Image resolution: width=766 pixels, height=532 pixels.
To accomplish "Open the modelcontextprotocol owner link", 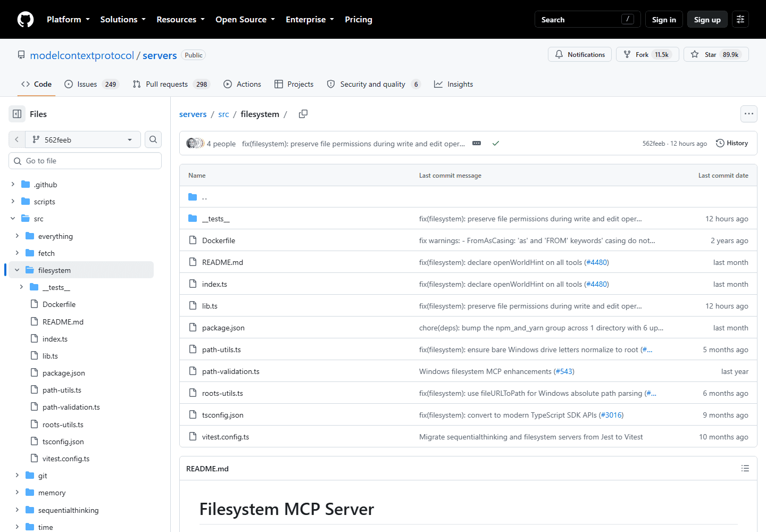I will tap(82, 55).
